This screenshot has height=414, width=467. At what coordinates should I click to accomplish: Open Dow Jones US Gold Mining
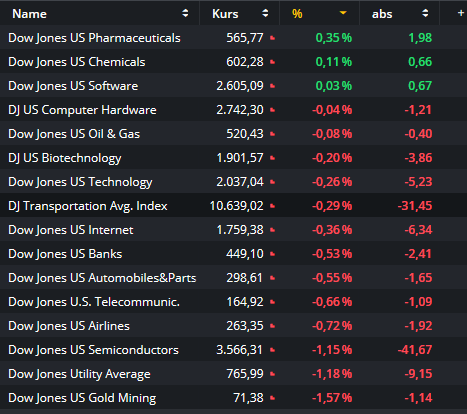82,398
